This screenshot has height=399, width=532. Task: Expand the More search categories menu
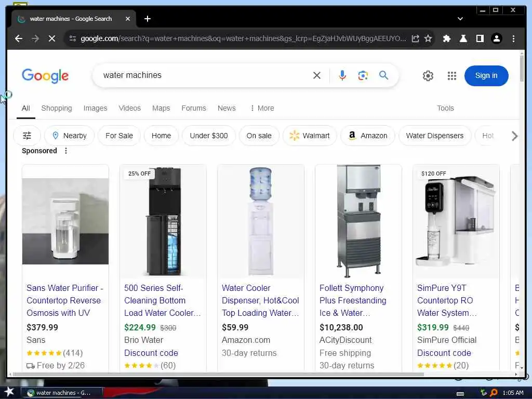(x=262, y=108)
